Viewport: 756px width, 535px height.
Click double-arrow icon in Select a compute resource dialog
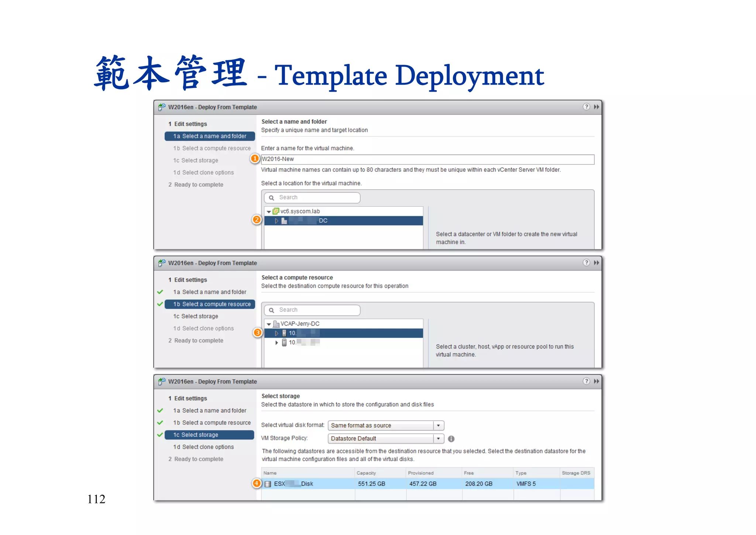click(x=597, y=263)
